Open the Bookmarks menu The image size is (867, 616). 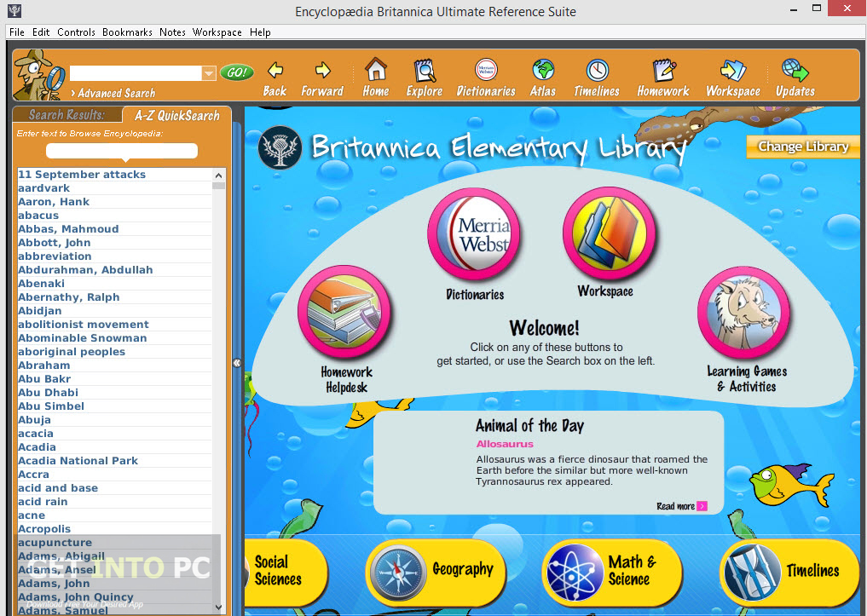[127, 32]
